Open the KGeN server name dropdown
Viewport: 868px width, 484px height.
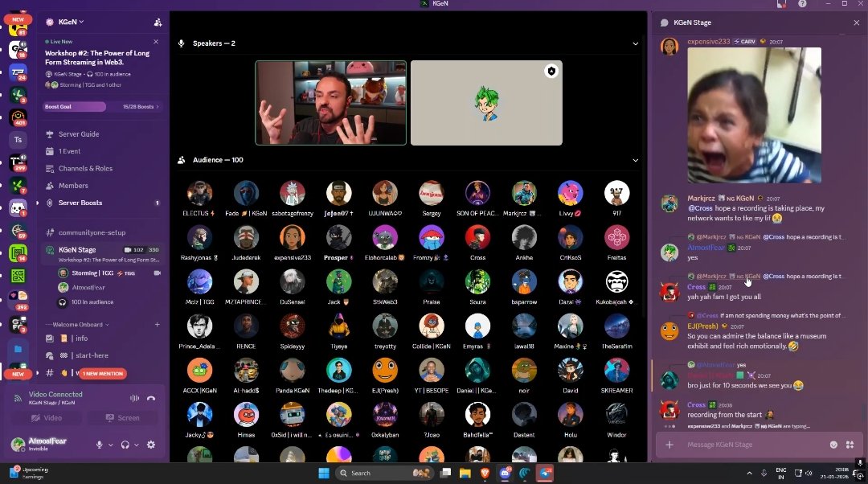72,23
